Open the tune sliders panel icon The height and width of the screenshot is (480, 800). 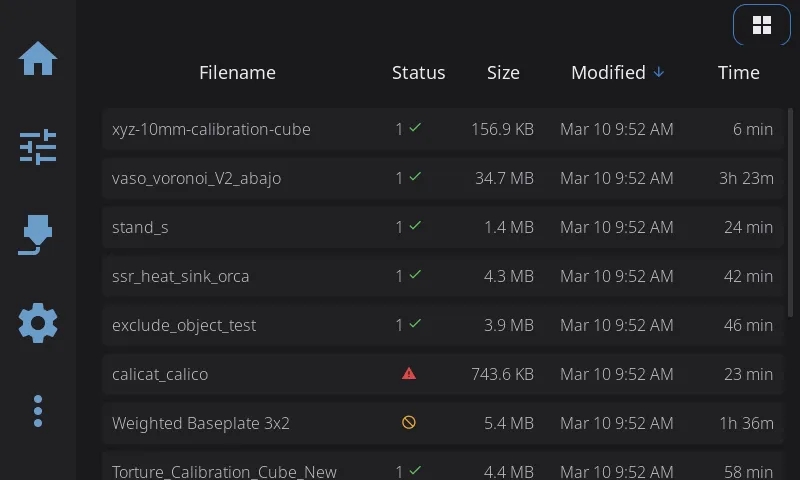(38, 147)
